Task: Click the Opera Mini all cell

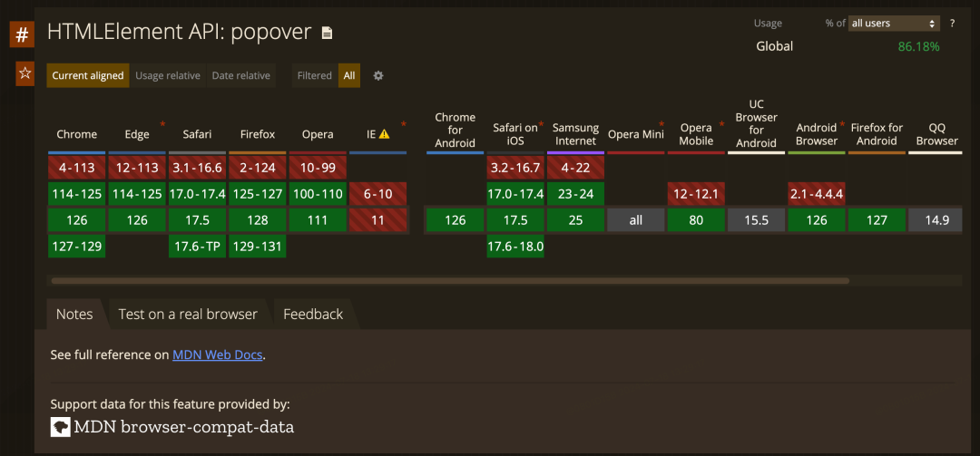Action: (x=635, y=220)
